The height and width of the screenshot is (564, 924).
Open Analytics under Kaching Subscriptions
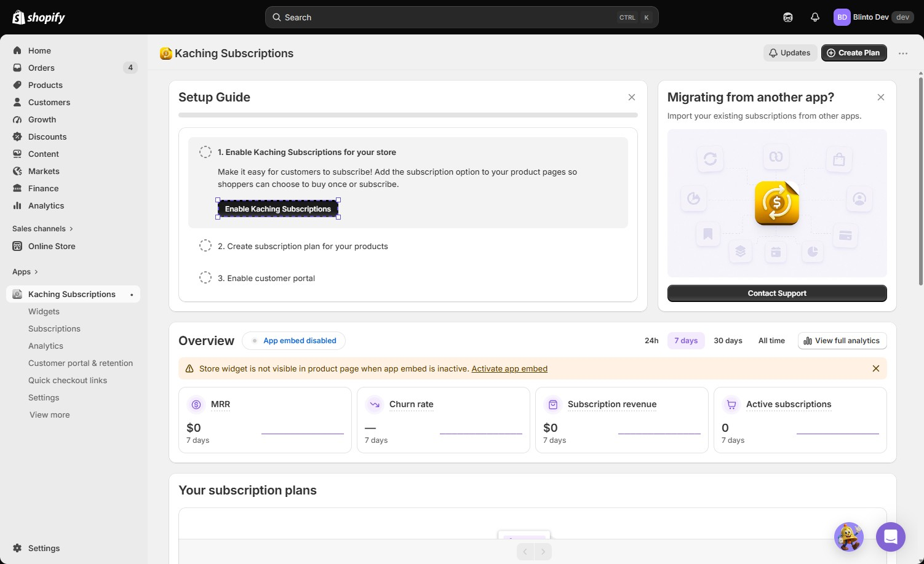coord(46,346)
